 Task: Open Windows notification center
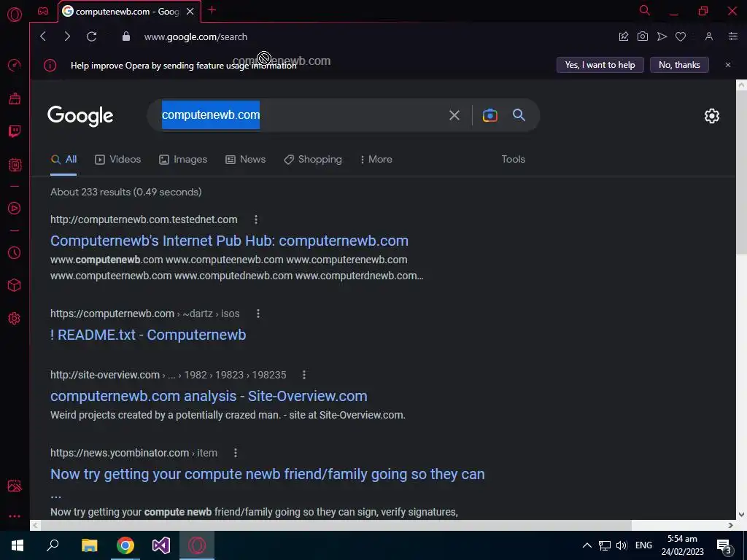724,546
